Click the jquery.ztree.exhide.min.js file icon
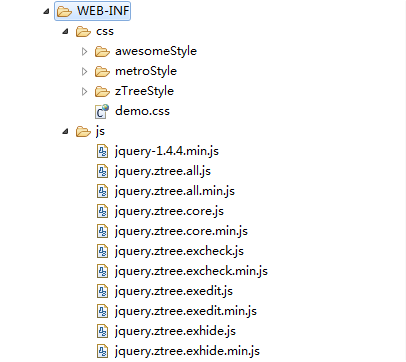 [x=102, y=351]
